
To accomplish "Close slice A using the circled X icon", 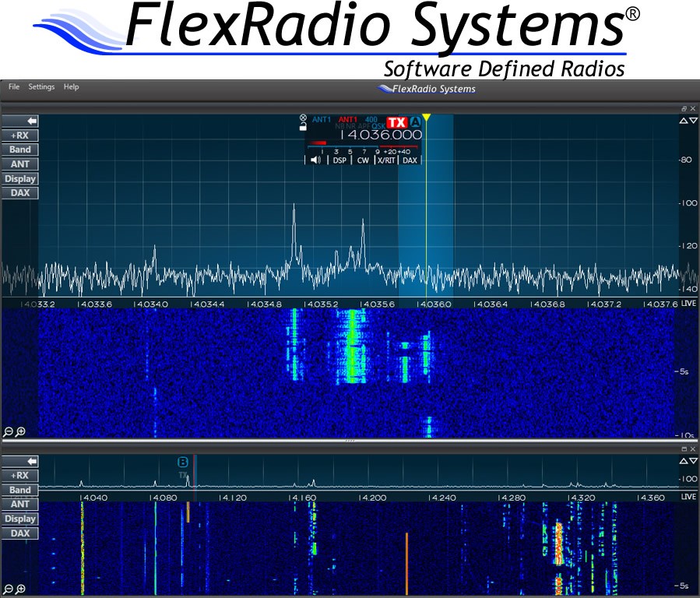I will pos(303,118).
